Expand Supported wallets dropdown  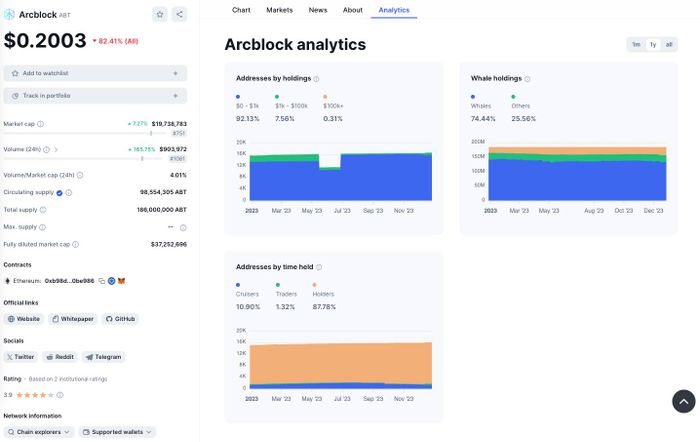coord(117,432)
